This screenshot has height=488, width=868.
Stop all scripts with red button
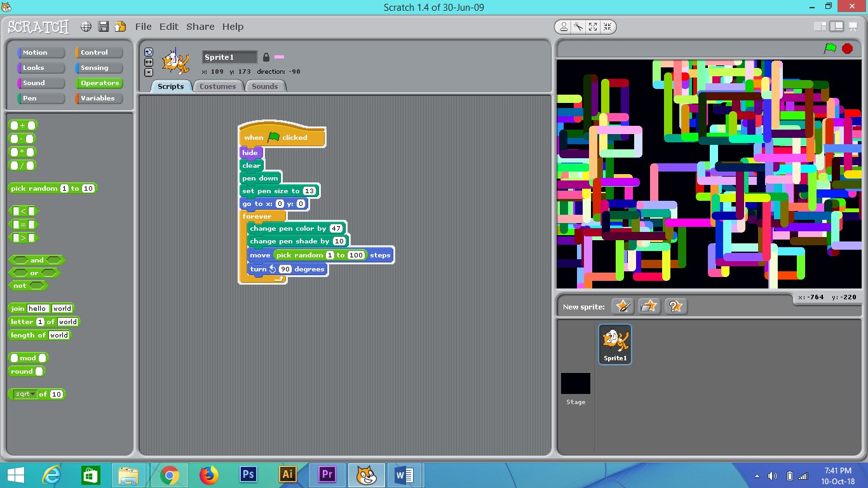click(x=847, y=48)
